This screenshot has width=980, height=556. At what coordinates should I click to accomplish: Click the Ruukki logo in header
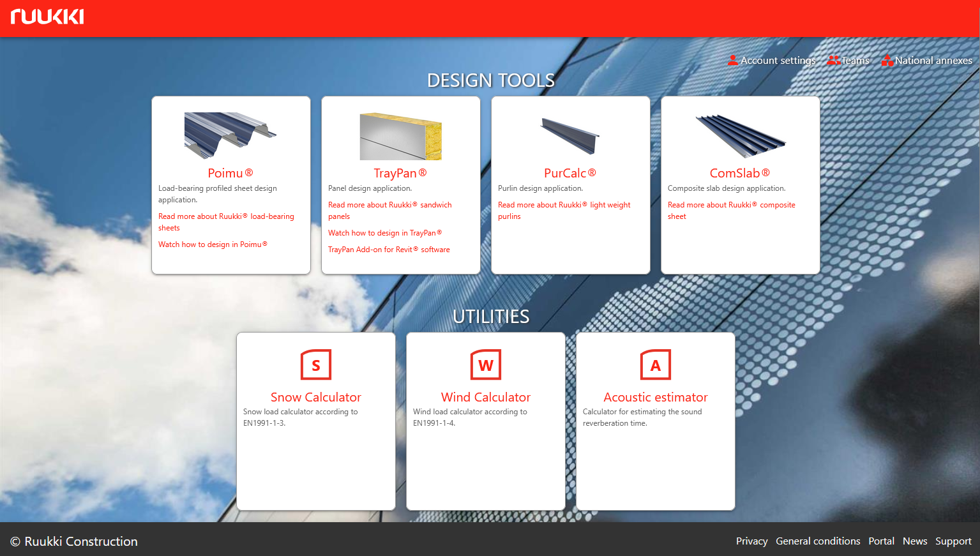click(47, 17)
